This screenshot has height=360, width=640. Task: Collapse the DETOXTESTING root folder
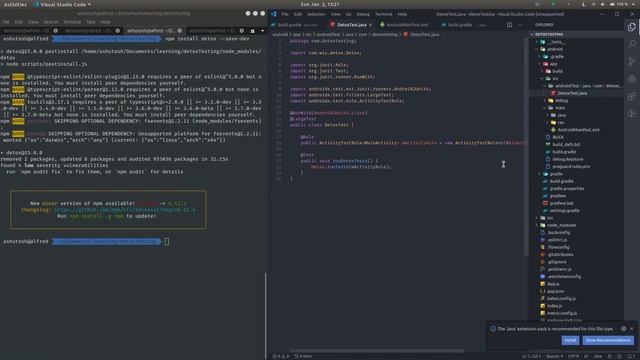coord(532,34)
